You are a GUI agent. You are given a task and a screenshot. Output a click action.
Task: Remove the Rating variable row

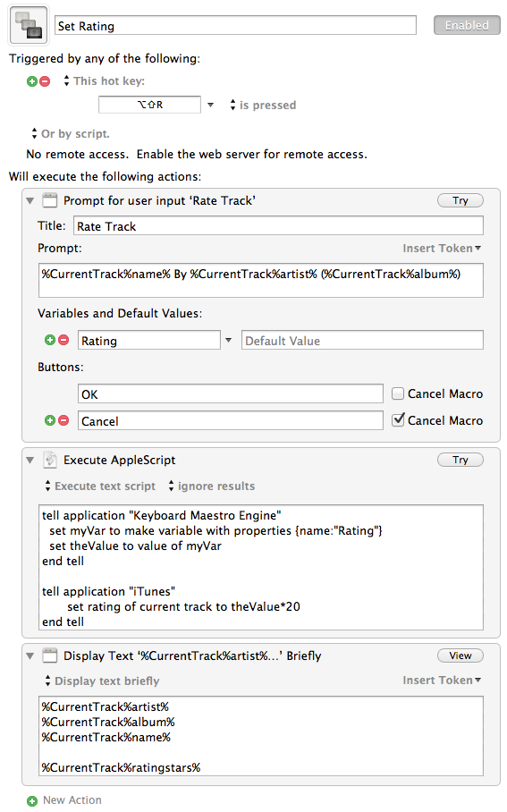click(63, 340)
